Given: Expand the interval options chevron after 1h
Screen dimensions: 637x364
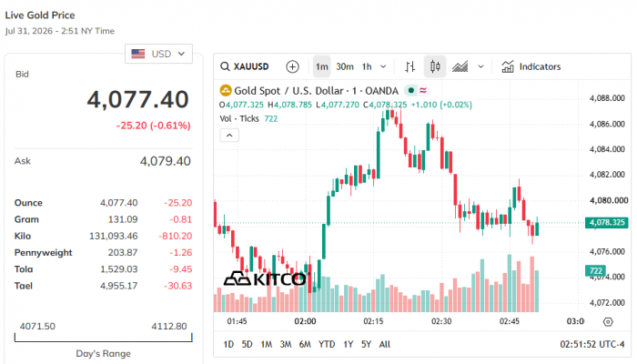Looking at the screenshot, I should (383, 66).
